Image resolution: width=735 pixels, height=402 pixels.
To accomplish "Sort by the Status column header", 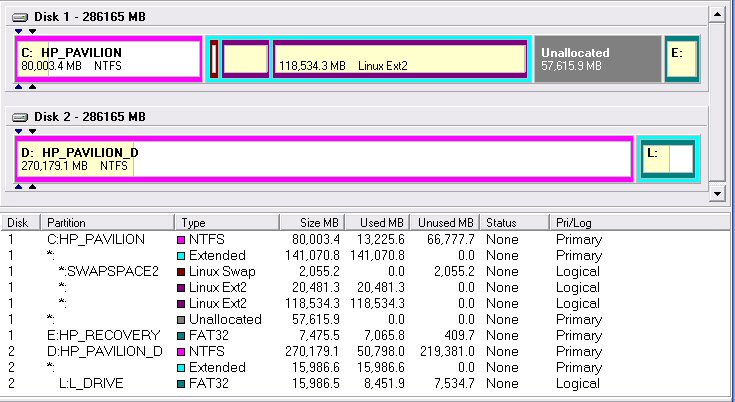I will (515, 223).
